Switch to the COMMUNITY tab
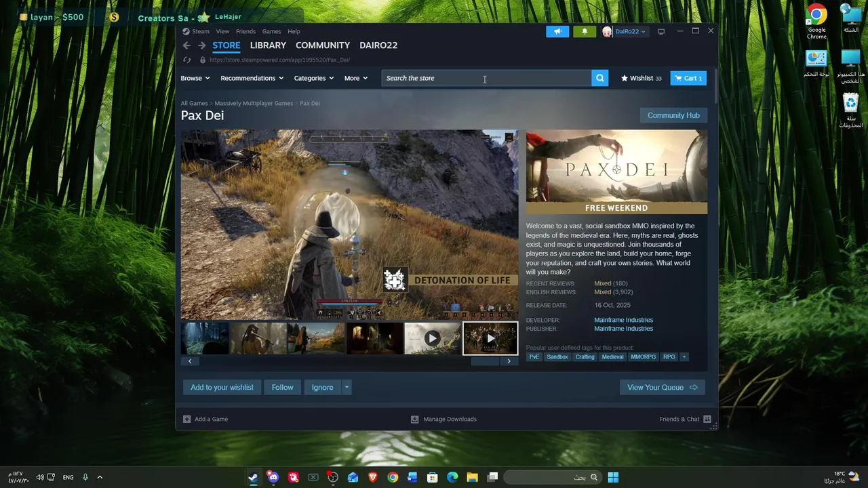Screen dimensions: 868x488 323,45
